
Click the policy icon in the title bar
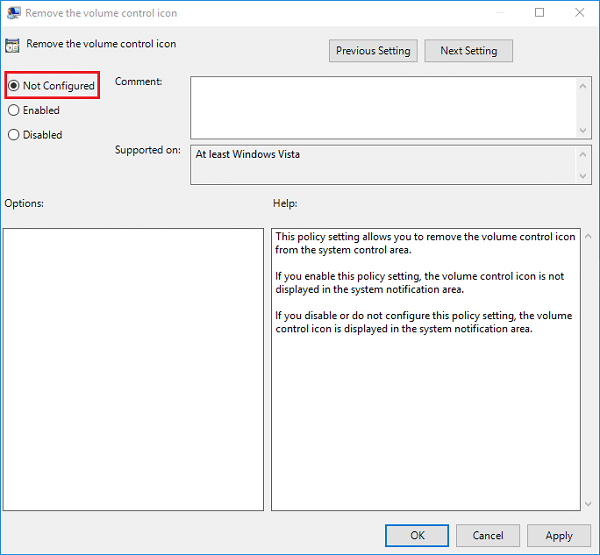click(13, 13)
